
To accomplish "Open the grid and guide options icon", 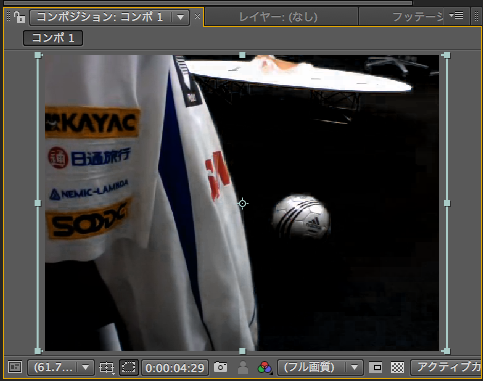I will point(106,368).
